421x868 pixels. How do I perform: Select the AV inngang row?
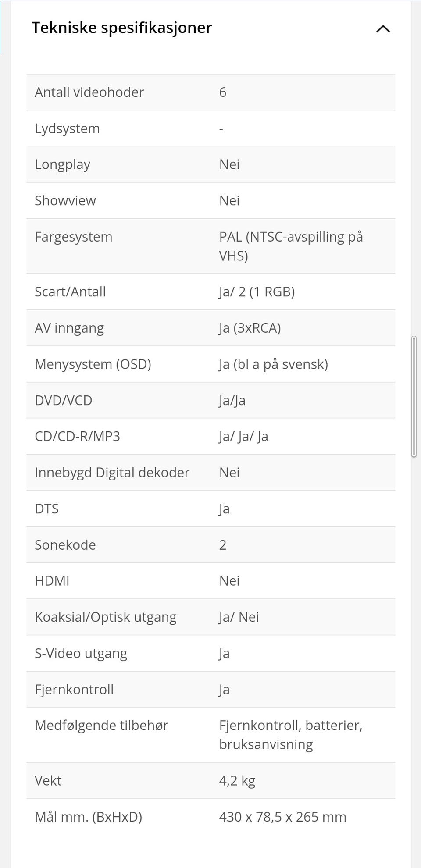click(x=210, y=328)
